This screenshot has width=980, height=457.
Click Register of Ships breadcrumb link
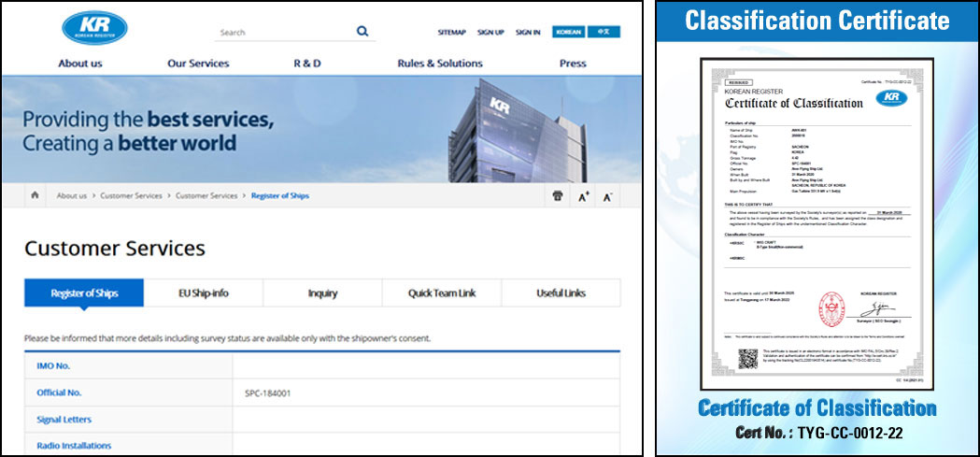pos(280,195)
